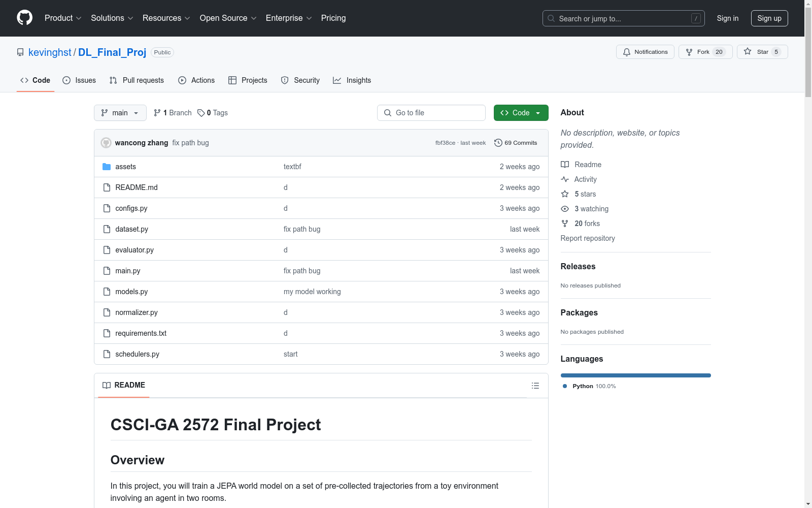The width and height of the screenshot is (812, 508).
Task: Click the pulse icon beside Activity
Action: point(565,179)
